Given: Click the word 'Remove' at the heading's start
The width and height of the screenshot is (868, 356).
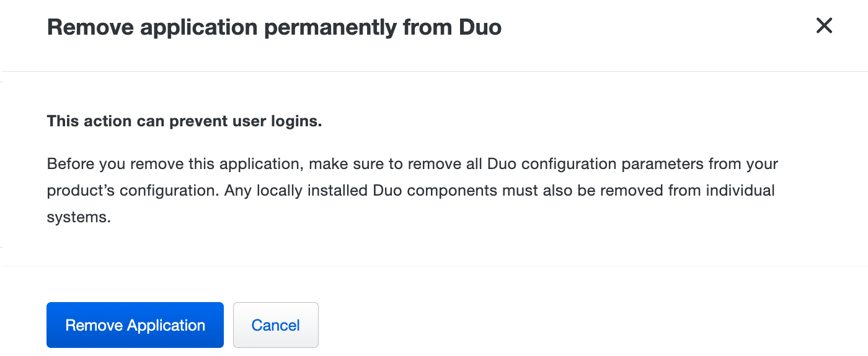Looking at the screenshot, I should (86, 27).
